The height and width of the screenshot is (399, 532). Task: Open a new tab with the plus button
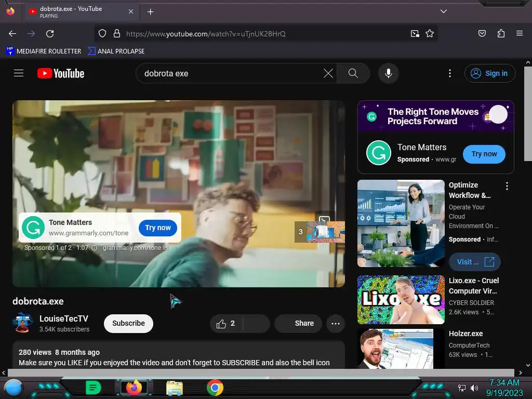click(x=150, y=12)
